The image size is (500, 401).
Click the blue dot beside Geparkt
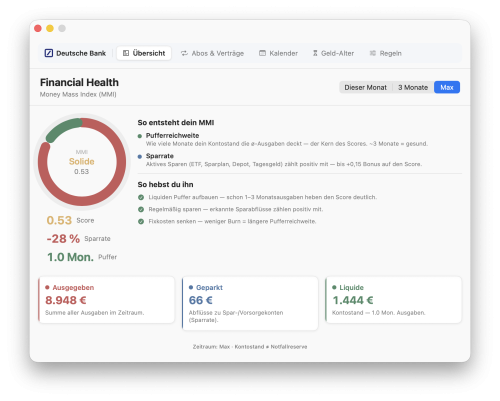191,287
